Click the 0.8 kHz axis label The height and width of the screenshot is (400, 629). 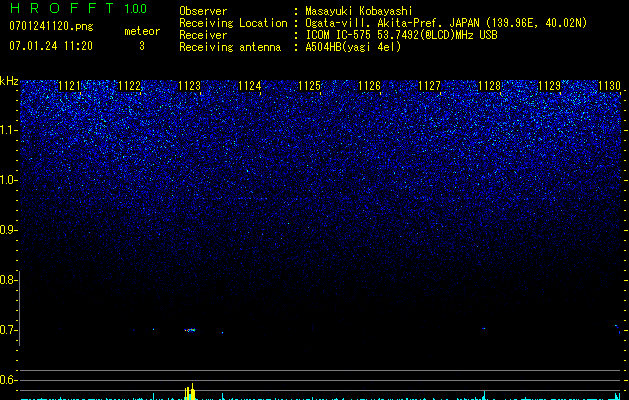[8, 280]
